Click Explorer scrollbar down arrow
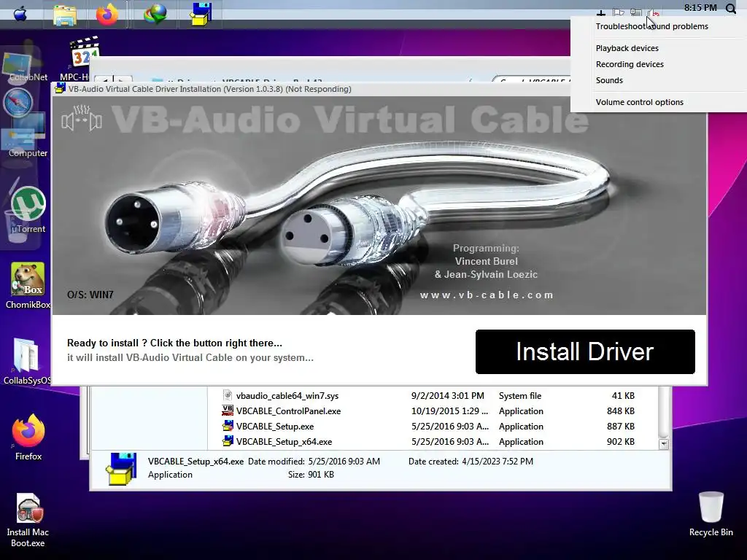This screenshot has width=747, height=560. 664,444
